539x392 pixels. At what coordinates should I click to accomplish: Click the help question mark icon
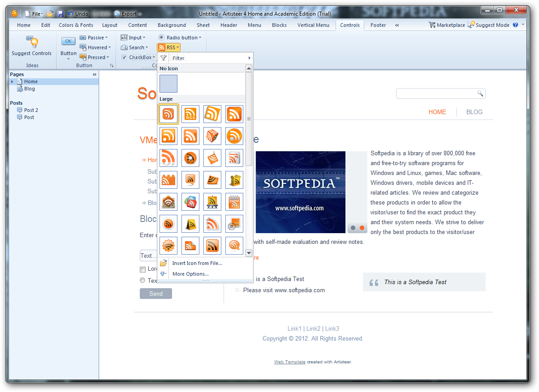(516, 25)
